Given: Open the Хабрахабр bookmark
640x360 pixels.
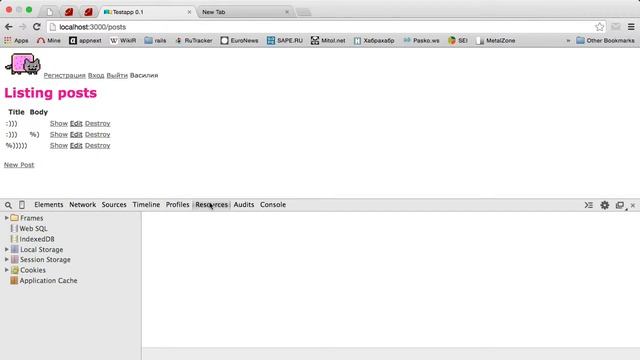Looking at the screenshot, I should pos(373,40).
